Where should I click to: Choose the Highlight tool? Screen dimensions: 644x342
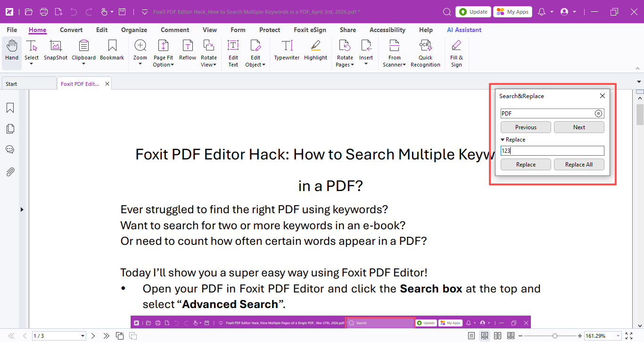[x=315, y=51]
